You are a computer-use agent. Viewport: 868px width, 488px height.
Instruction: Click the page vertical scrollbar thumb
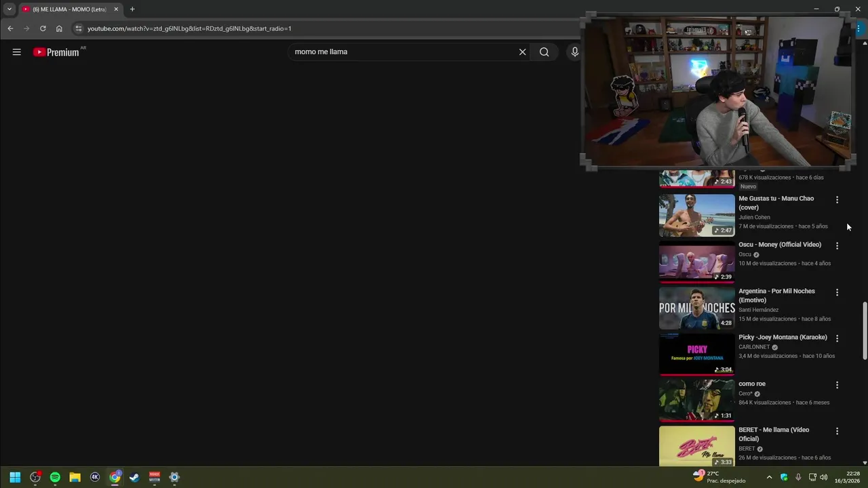tap(865, 331)
